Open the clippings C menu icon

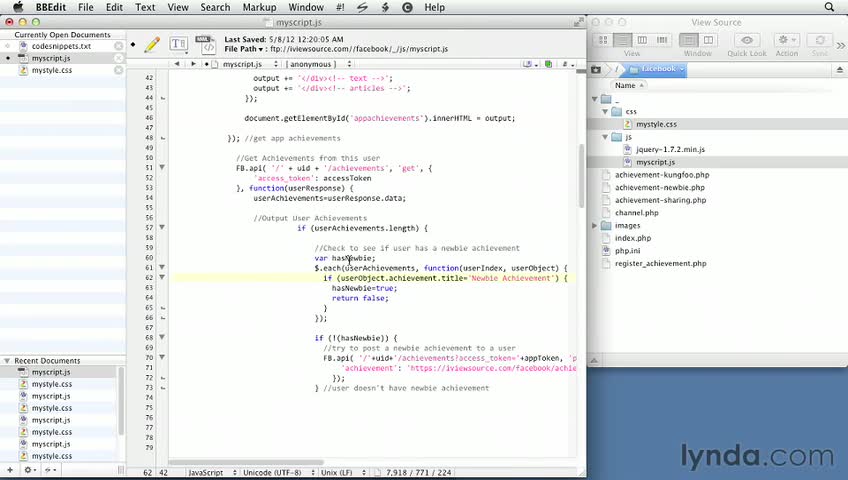click(x=407, y=8)
